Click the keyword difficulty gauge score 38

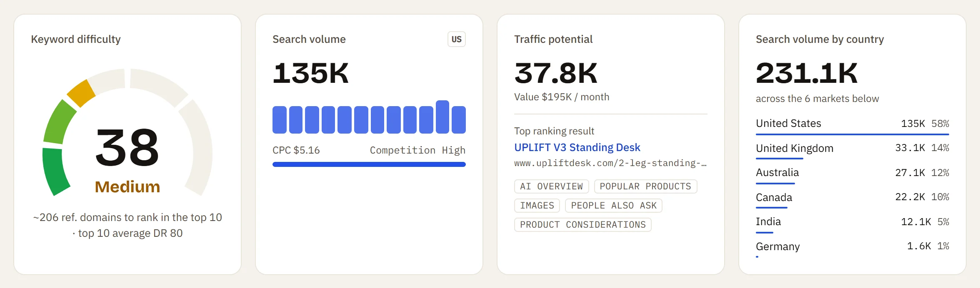[x=127, y=147]
